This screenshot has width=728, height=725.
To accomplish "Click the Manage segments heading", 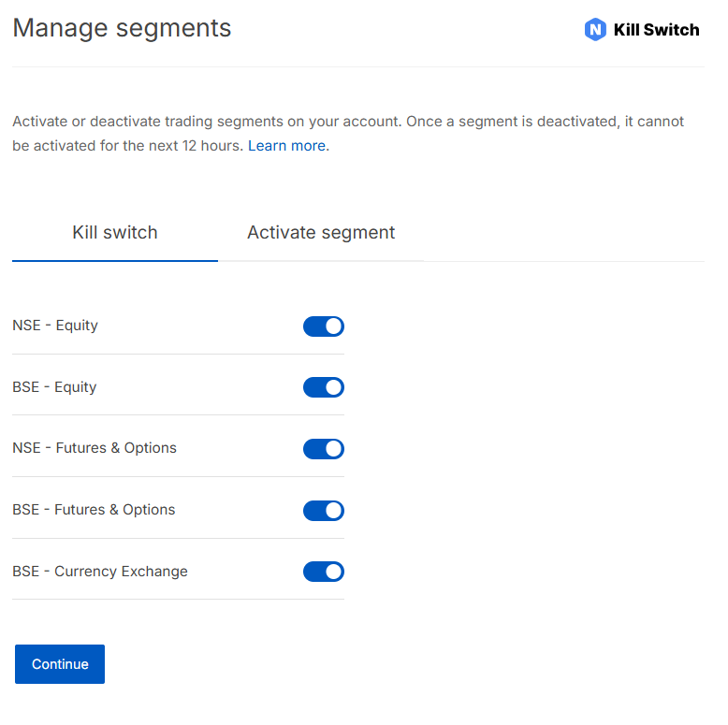I will click(122, 28).
